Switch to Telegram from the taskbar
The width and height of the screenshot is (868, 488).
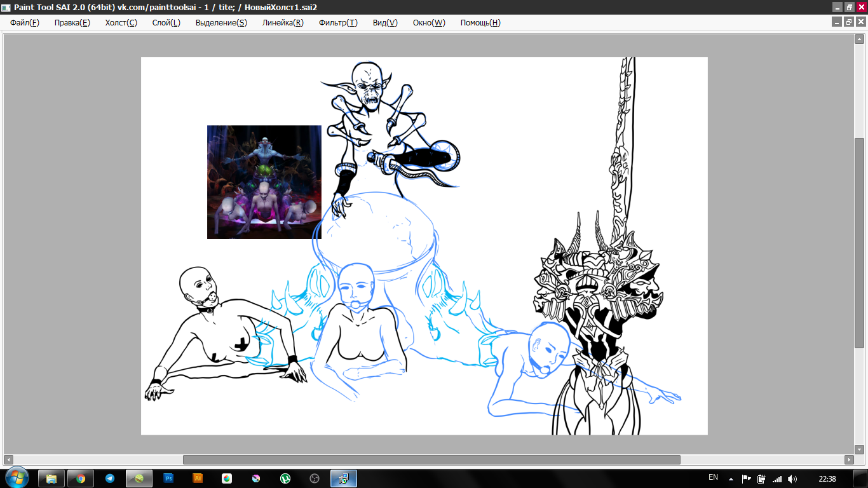[110, 478]
